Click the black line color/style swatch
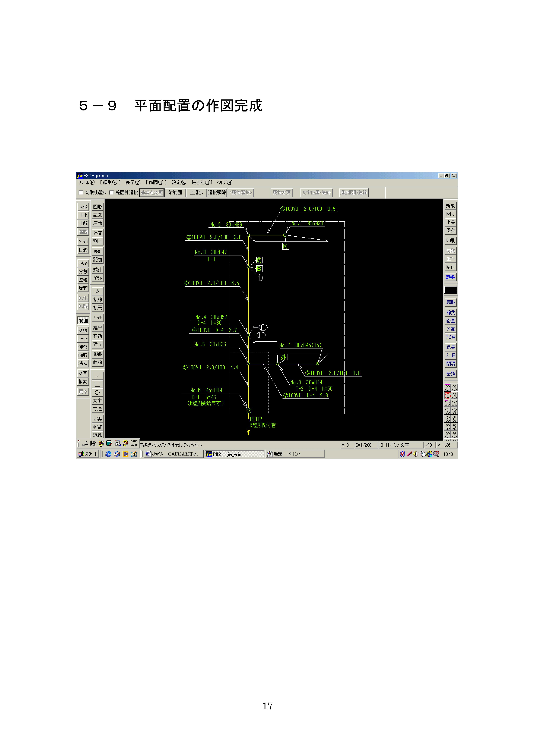 (x=451, y=290)
